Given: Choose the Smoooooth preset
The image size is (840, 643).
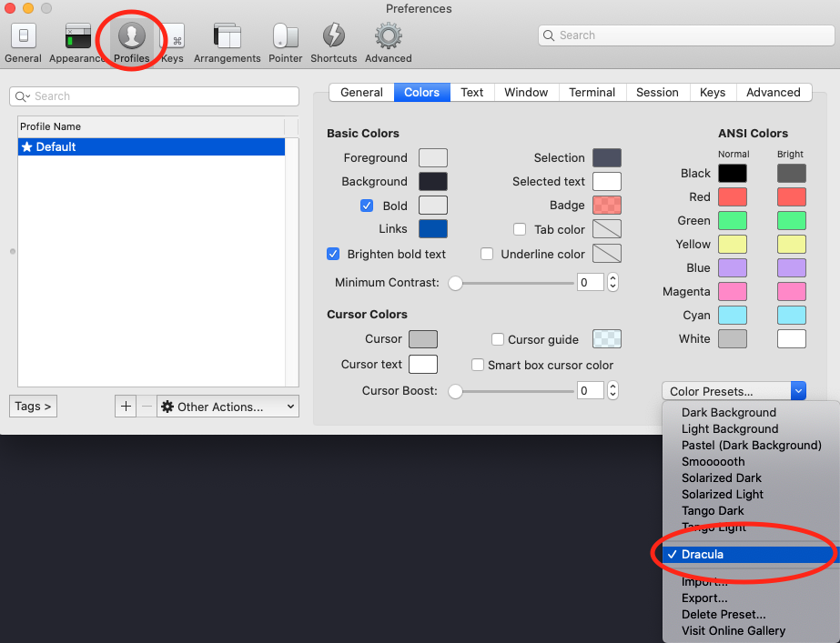Looking at the screenshot, I should click(751, 461).
